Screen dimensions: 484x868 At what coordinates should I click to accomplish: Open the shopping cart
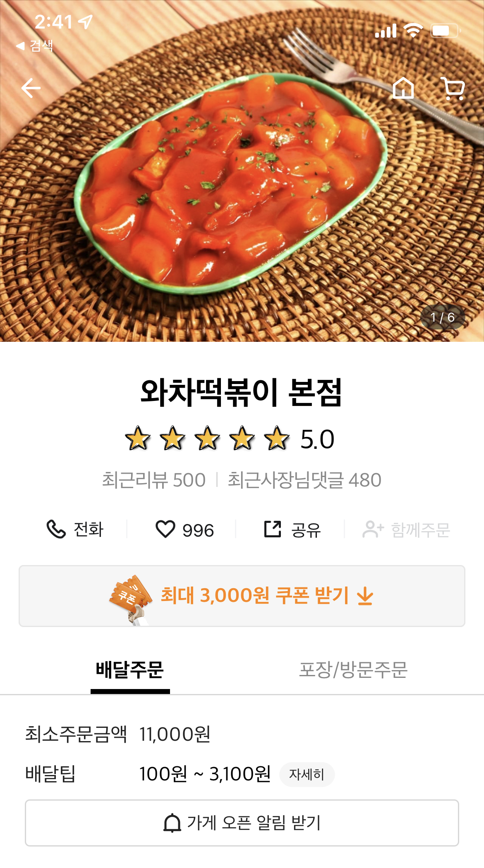click(x=453, y=88)
